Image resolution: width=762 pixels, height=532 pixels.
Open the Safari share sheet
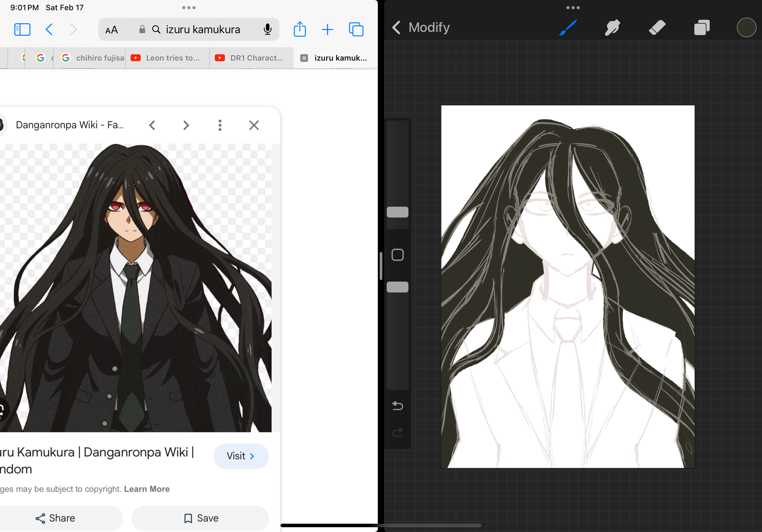[x=300, y=29]
